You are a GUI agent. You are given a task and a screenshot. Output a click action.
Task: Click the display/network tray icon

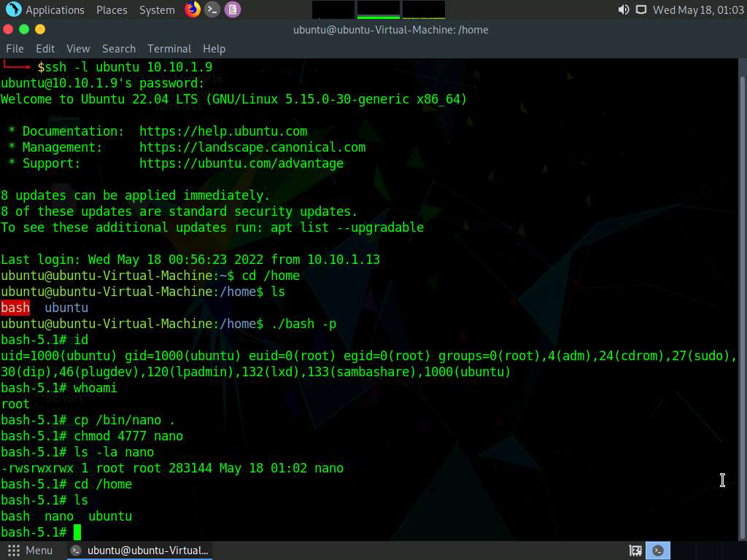pyautogui.click(x=641, y=9)
